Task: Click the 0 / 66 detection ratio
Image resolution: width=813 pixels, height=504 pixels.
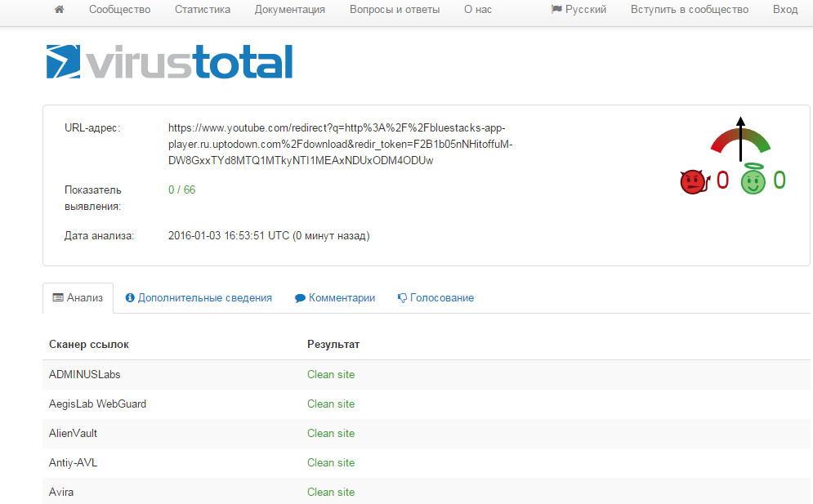Action: coord(182,190)
